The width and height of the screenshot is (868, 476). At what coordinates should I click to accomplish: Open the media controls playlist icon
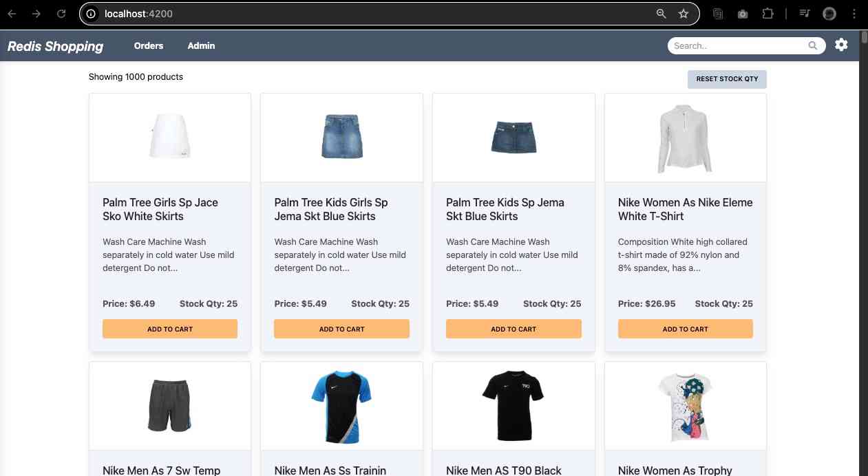click(805, 14)
